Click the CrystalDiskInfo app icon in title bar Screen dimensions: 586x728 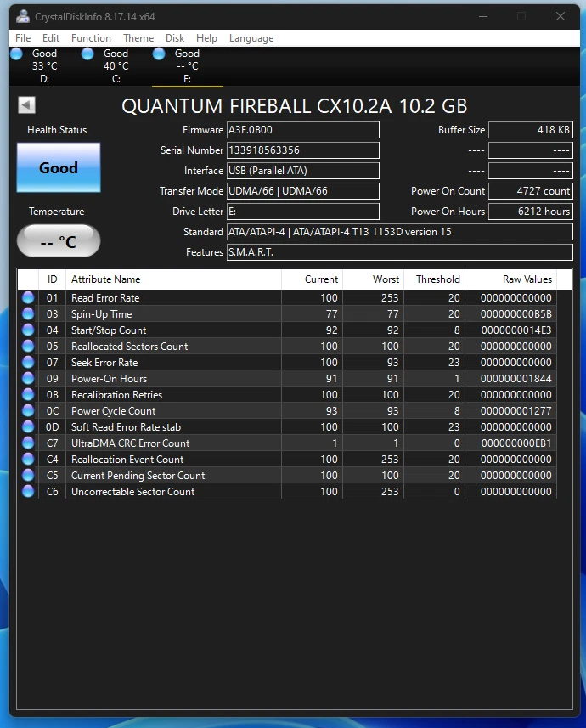coord(22,16)
